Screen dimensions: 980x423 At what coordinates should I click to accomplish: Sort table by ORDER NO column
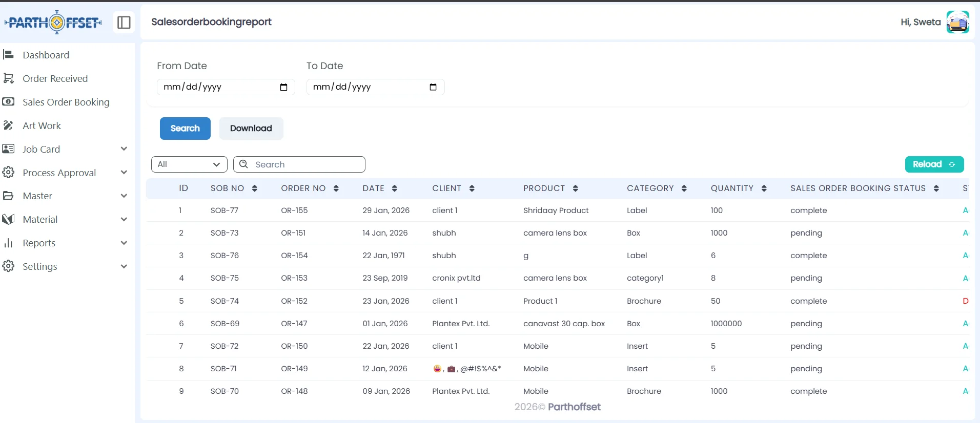336,188
